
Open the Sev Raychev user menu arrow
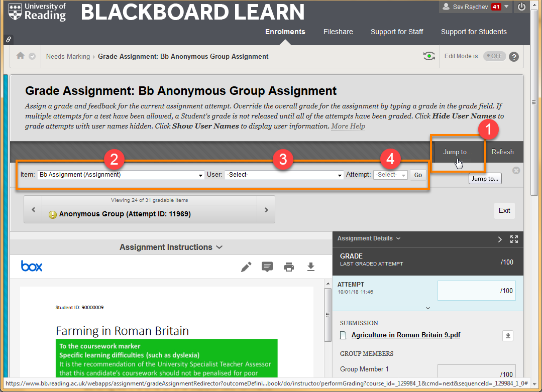pos(506,7)
